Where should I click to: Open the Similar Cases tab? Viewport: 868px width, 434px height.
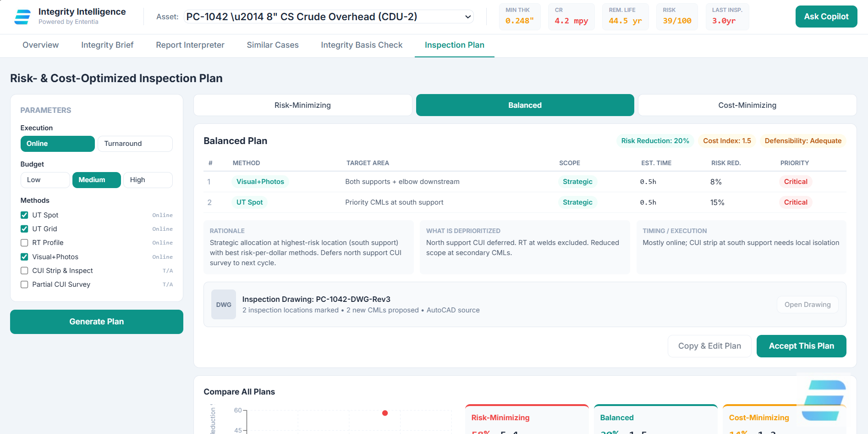(x=273, y=45)
